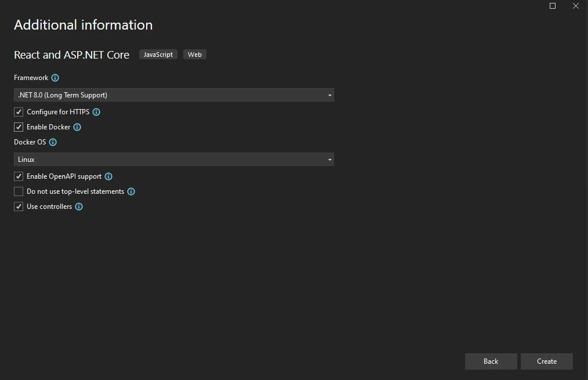Go back with the Back button
Image resolution: width=588 pixels, height=380 pixels.
pyautogui.click(x=491, y=361)
